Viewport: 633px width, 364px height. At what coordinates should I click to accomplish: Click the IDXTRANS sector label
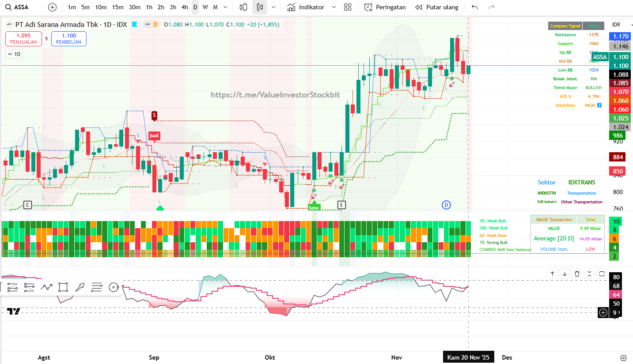point(581,183)
